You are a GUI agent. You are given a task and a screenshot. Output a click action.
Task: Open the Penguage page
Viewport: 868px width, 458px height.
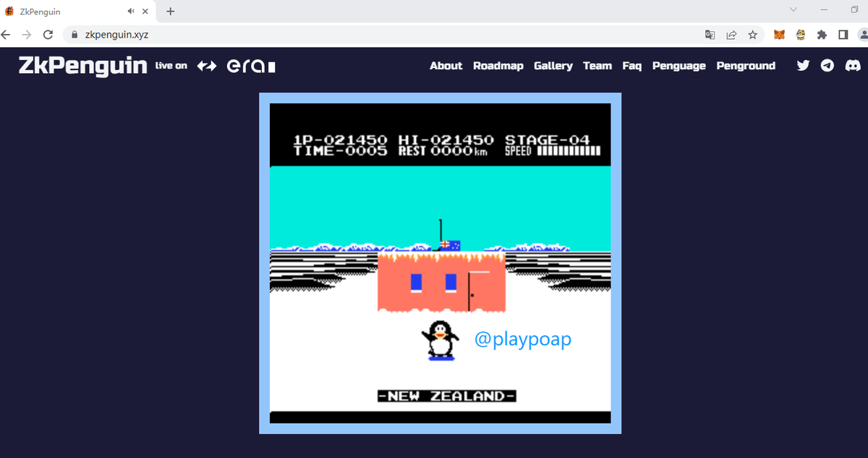pos(679,66)
